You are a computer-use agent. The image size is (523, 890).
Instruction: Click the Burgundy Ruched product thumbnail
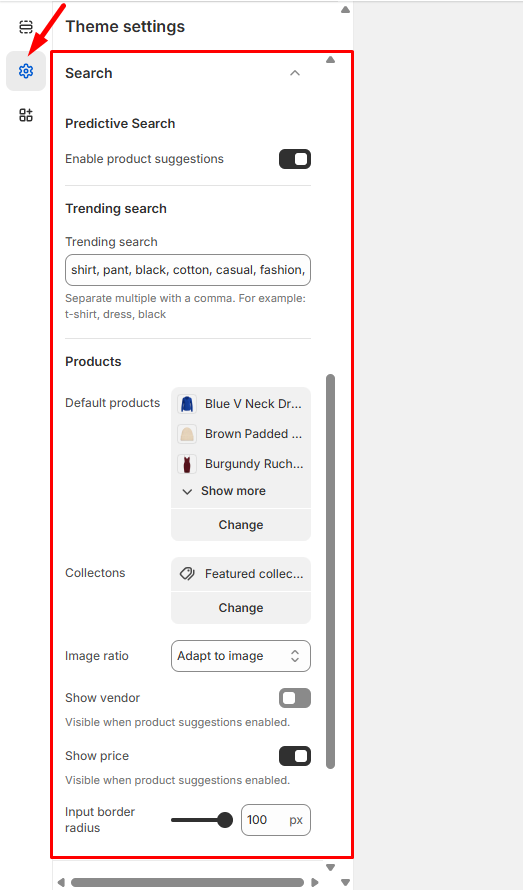pyautogui.click(x=187, y=464)
